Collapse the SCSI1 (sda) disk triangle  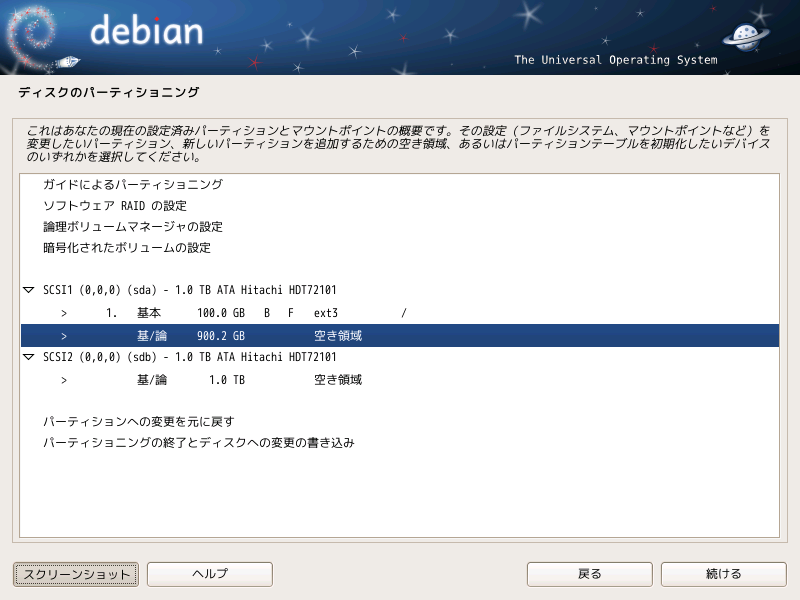pyautogui.click(x=29, y=290)
